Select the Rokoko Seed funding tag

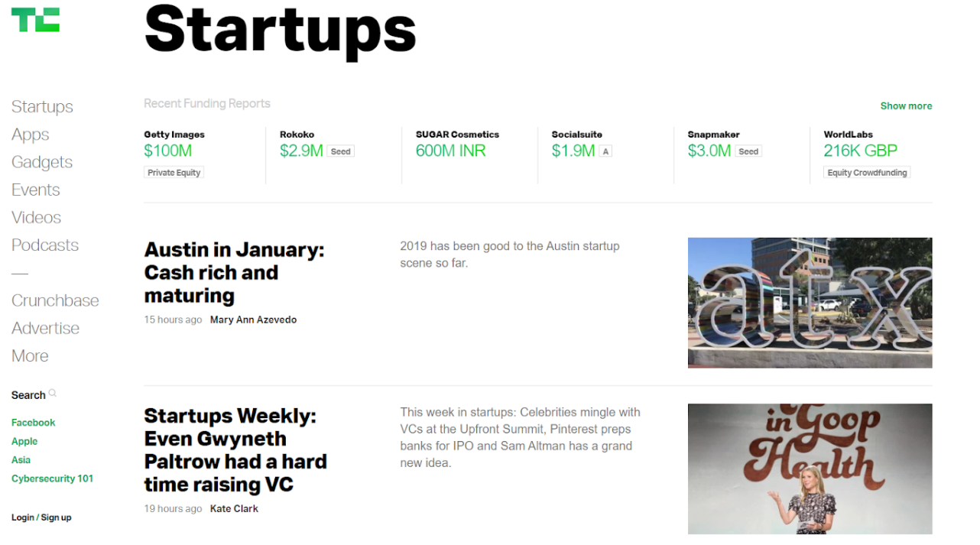(x=341, y=151)
